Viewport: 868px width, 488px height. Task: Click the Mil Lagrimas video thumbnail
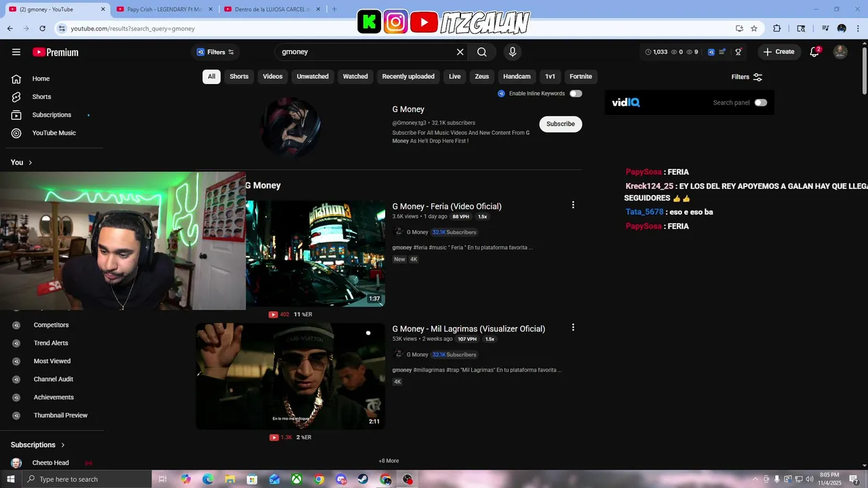click(x=290, y=376)
